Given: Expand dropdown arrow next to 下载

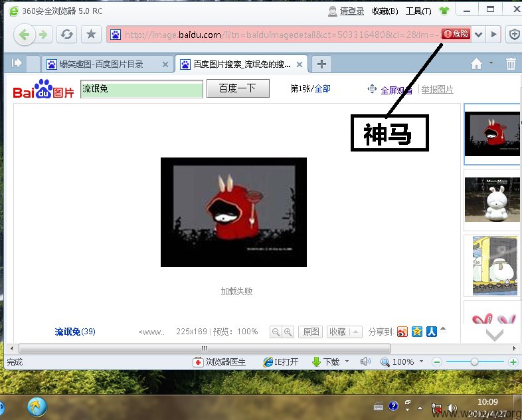Looking at the screenshot, I should [x=347, y=361].
